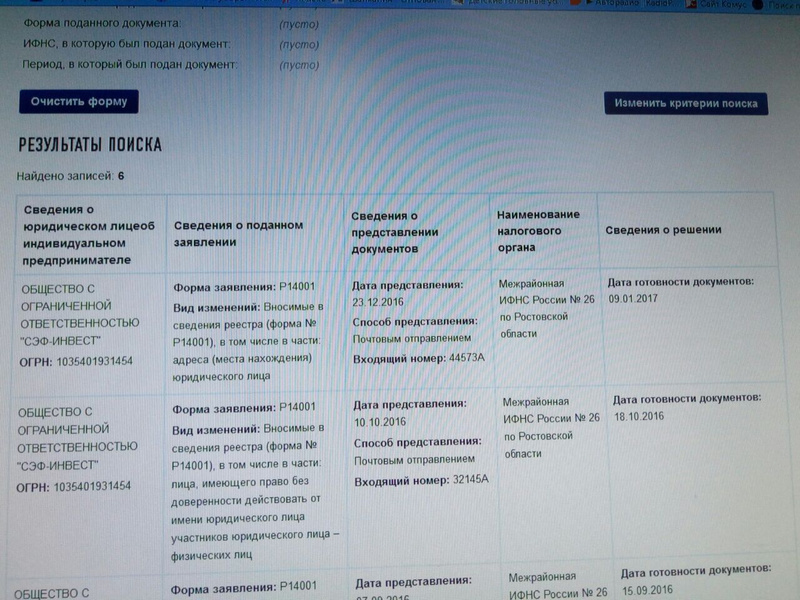Screen dimensions: 800x600
Task: Click column header 'Сведения о решении'
Action: (x=663, y=230)
